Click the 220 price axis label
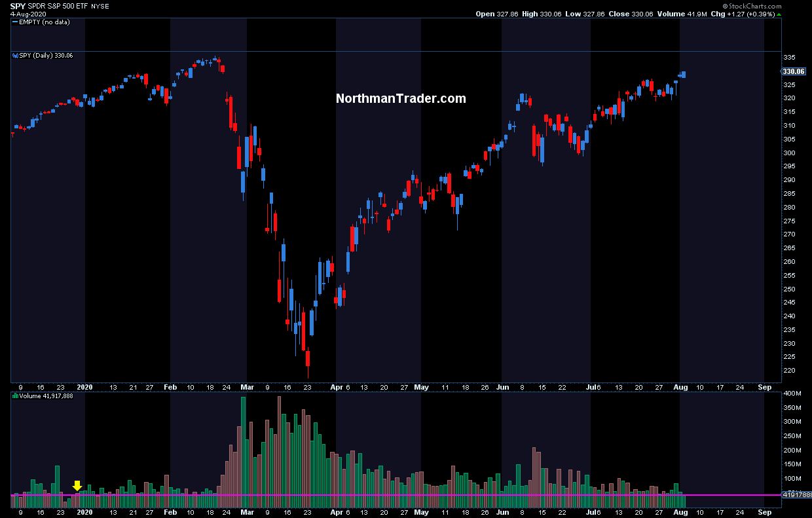Screen dimensions: 812x518 click(x=789, y=371)
